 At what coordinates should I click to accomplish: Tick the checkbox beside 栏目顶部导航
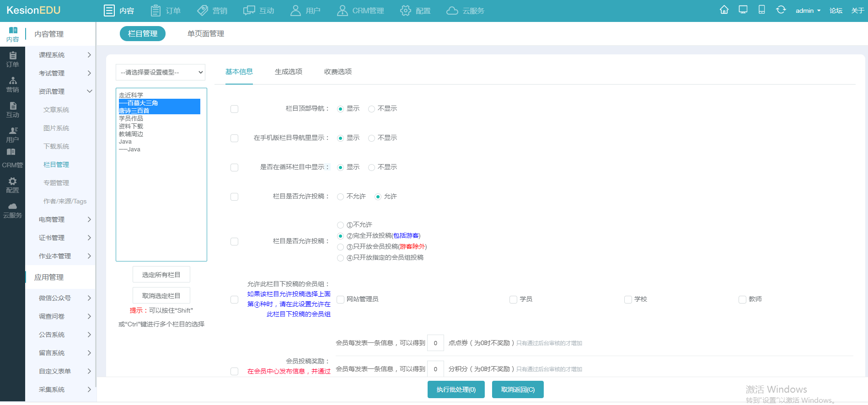235,109
